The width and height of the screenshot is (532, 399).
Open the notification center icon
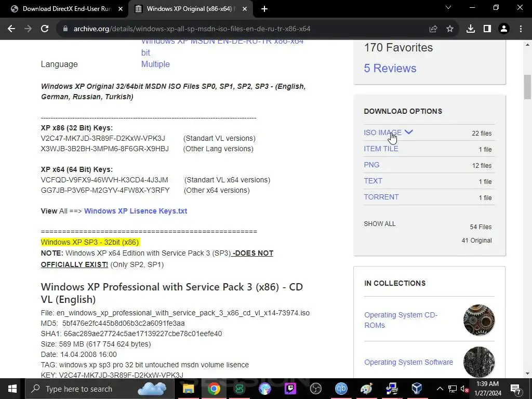516,389
